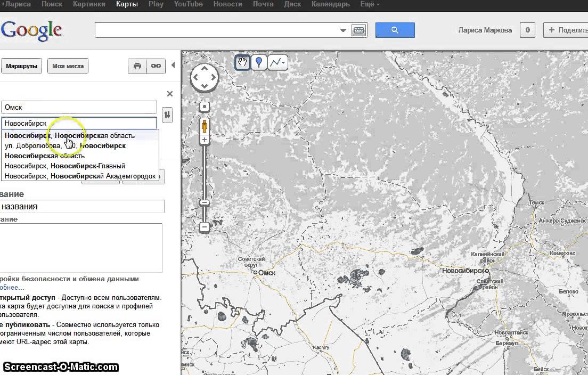Image resolution: width=588 pixels, height=375 pixels.
Task: Open the on-screen keyboard icon
Action: 359,30
